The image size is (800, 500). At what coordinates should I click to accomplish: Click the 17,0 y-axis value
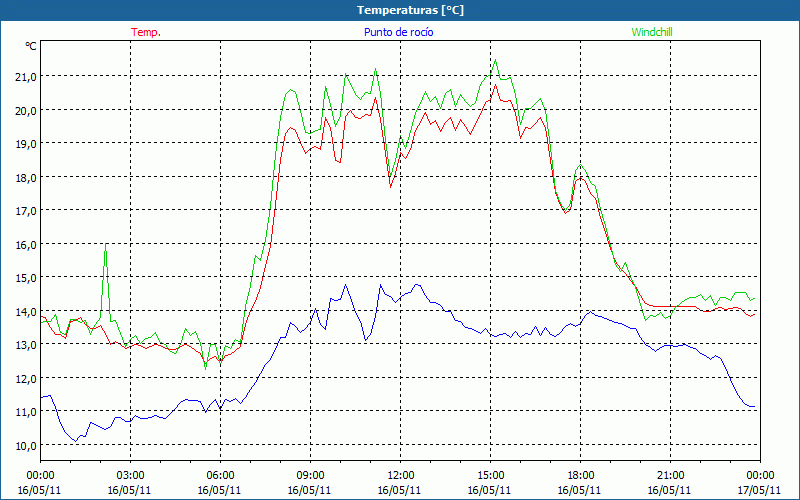coord(26,210)
